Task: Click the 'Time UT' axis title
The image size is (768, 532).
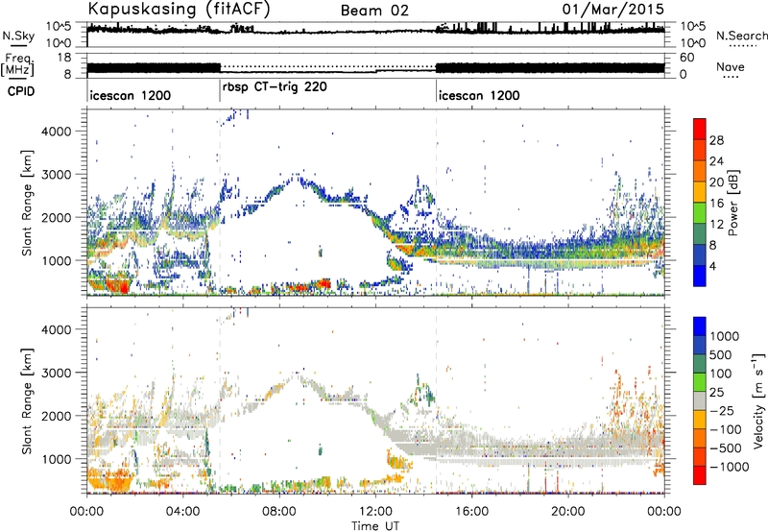Action: [375, 526]
